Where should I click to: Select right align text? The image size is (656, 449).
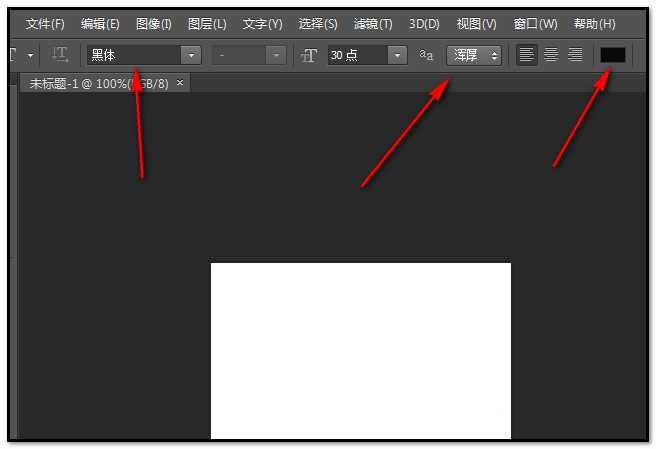(574, 55)
